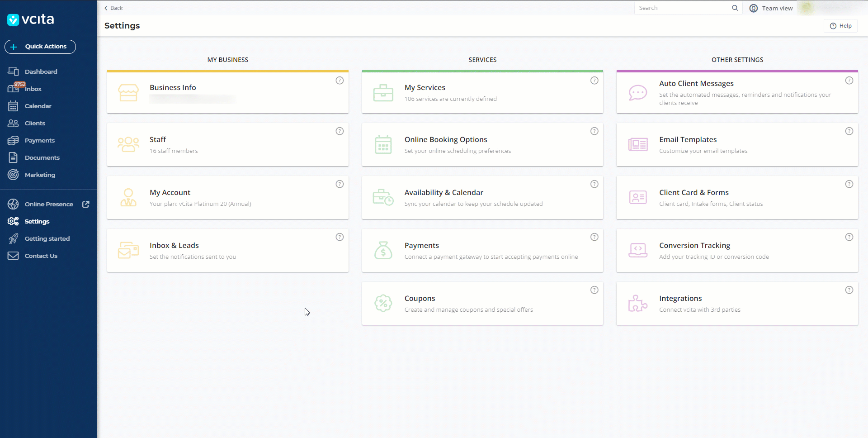Open Quick Actions menu

pos(40,47)
